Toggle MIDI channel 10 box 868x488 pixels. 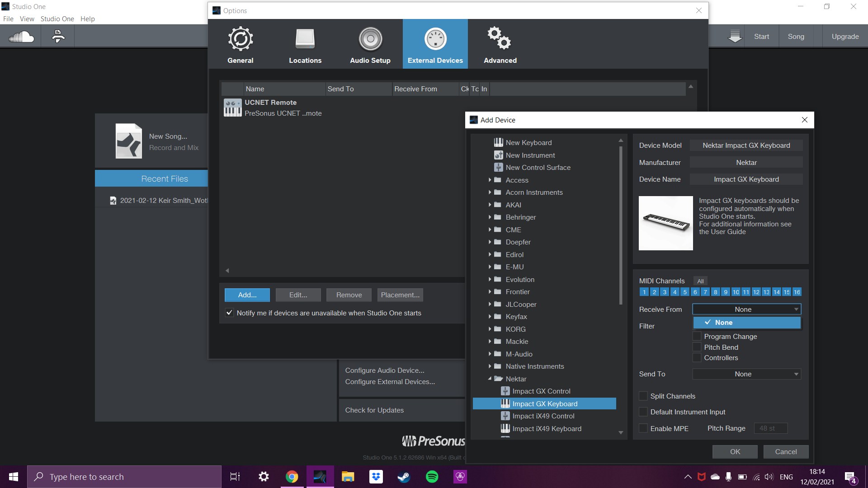pyautogui.click(x=736, y=292)
